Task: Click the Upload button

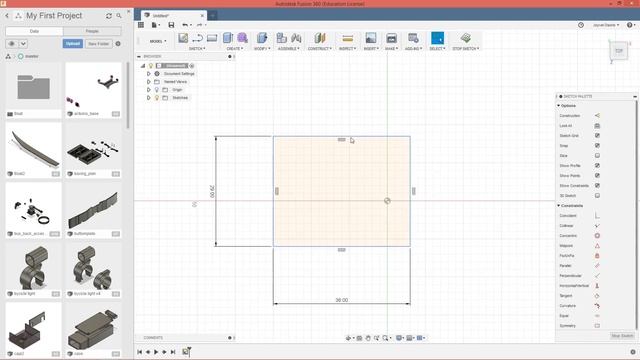Action: 73,44
